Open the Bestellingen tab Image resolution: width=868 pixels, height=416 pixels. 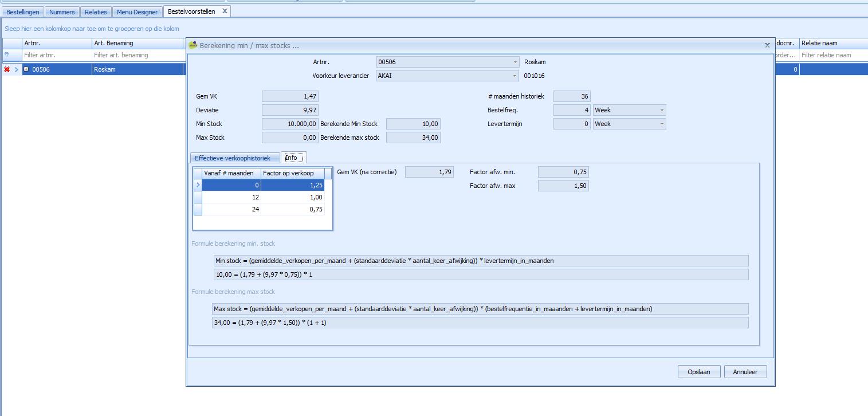[x=23, y=11]
